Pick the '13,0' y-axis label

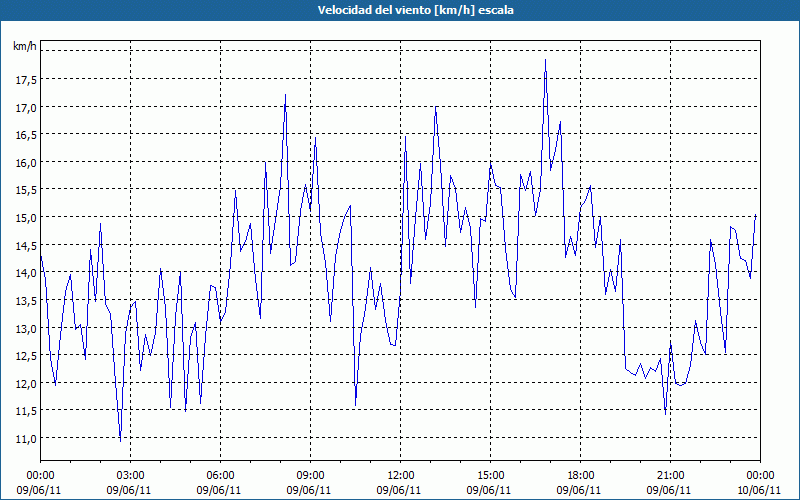[24, 328]
